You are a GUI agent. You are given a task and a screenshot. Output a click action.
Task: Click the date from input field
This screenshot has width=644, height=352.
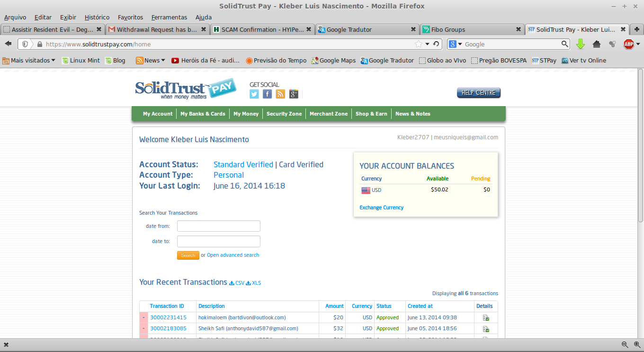tap(218, 226)
